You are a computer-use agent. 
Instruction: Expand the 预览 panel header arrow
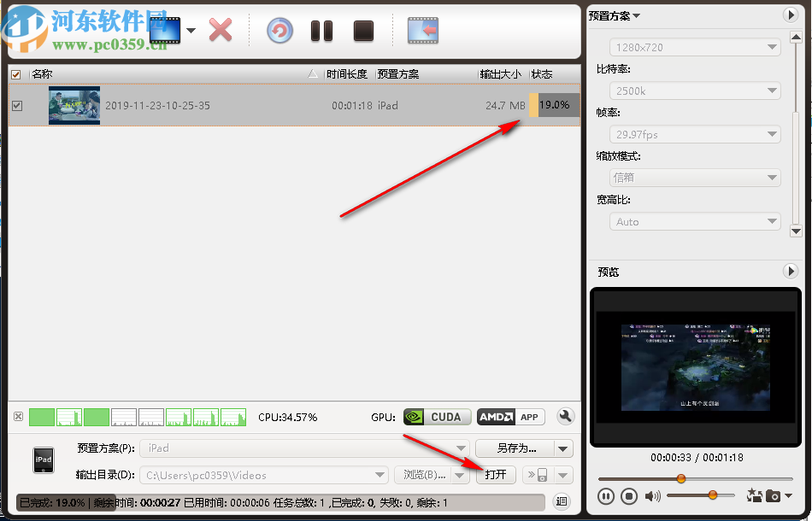[x=791, y=271]
